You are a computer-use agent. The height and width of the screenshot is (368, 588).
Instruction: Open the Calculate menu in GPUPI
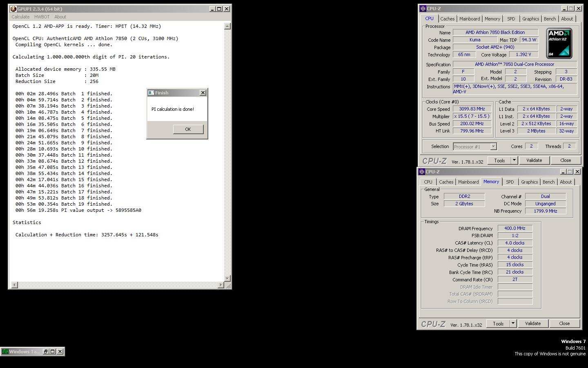click(20, 17)
